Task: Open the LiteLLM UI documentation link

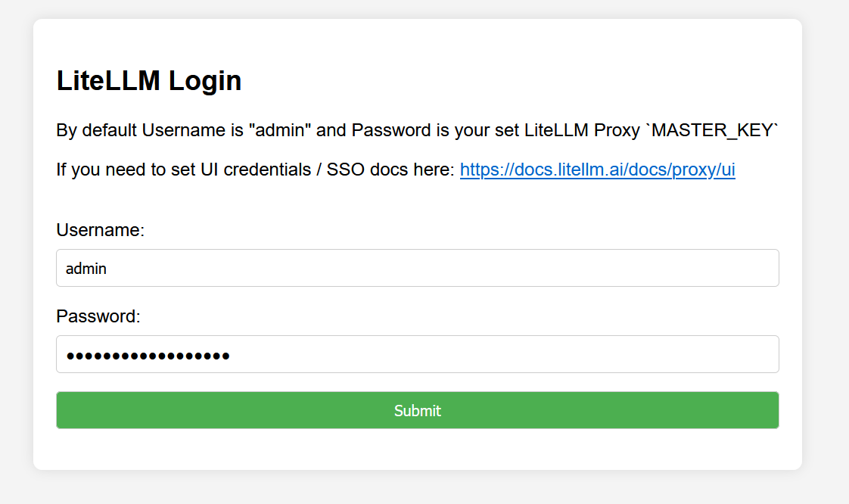Action: pos(597,170)
